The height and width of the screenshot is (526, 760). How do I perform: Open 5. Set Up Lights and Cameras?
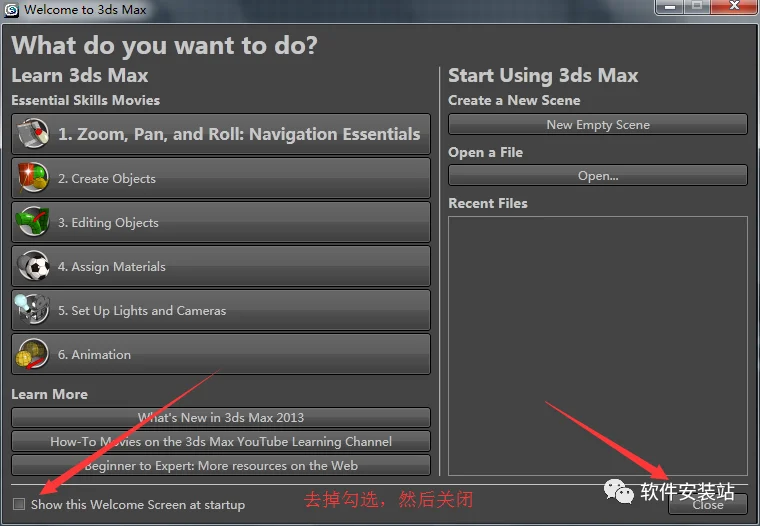221,310
